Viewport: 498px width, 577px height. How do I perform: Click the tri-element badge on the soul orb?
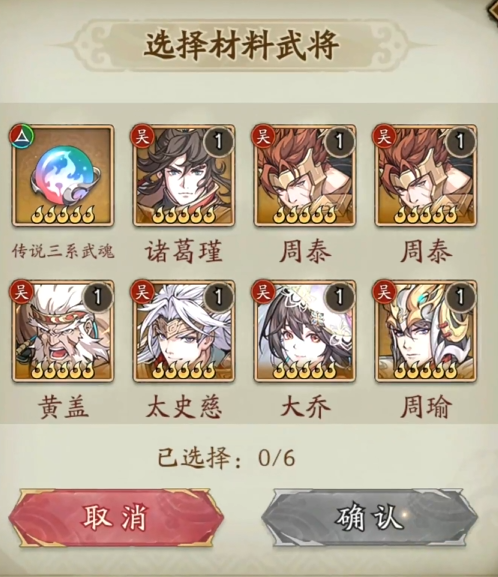pyautogui.click(x=21, y=137)
